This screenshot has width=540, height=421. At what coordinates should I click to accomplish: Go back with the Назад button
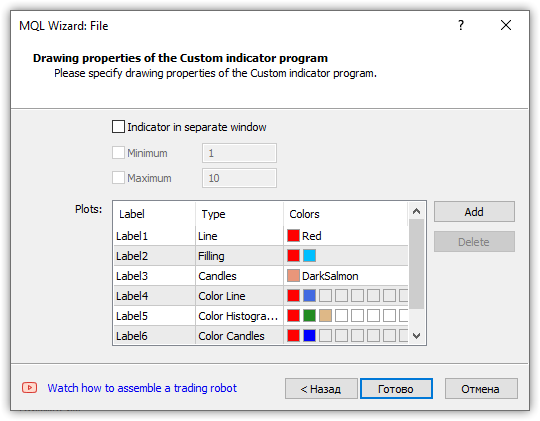(321, 389)
